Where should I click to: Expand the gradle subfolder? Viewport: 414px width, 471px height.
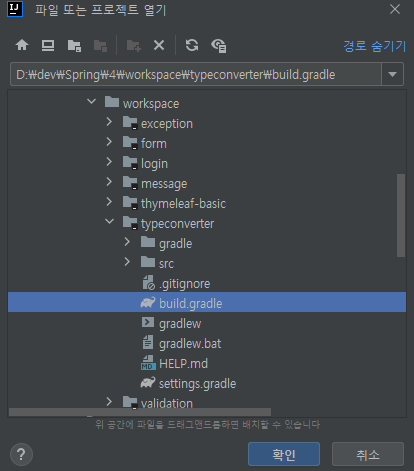coord(127,242)
